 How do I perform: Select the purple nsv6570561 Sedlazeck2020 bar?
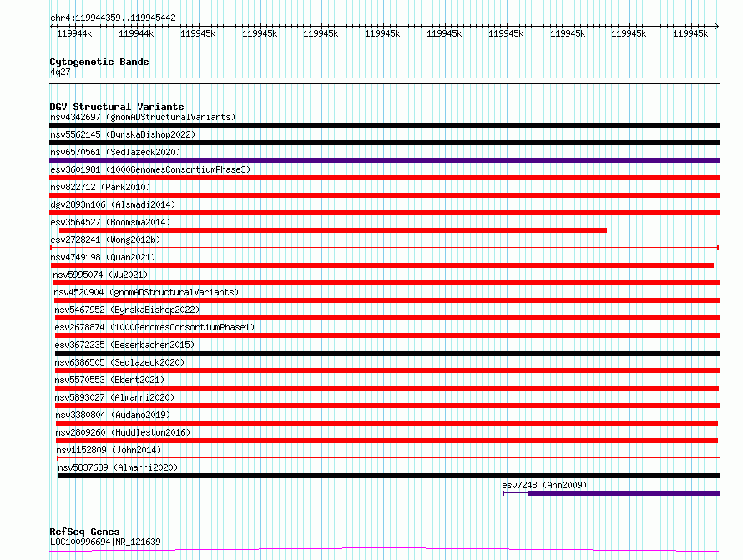[384, 160]
